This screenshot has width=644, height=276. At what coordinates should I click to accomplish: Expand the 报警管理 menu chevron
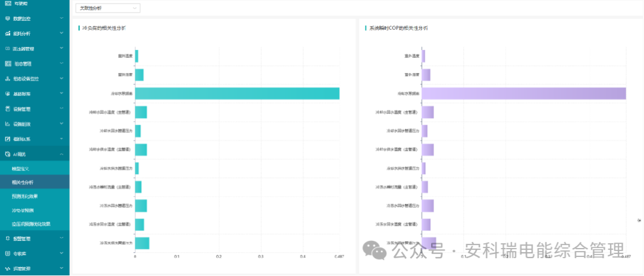pyautogui.click(x=61, y=238)
